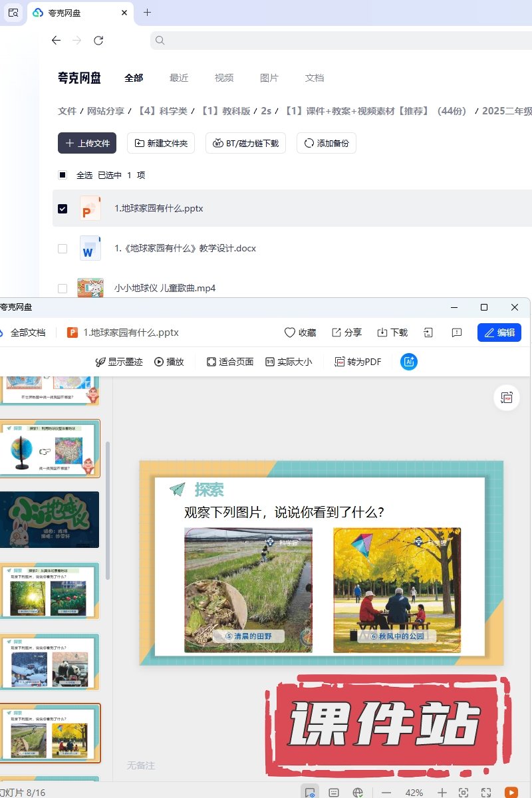This screenshot has height=798, width=532.
Task: Click the fit-to-window icon in status bar
Action: click(x=464, y=793)
